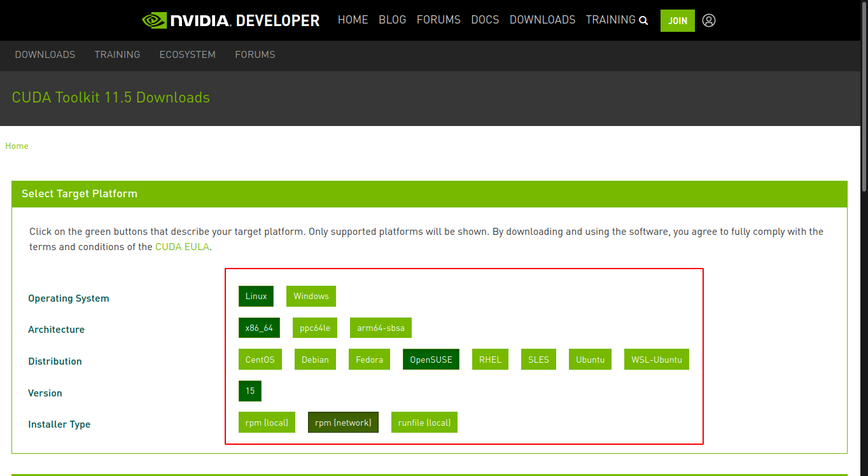Pick Fedora distribution
Image resolution: width=868 pixels, height=476 pixels.
click(369, 360)
